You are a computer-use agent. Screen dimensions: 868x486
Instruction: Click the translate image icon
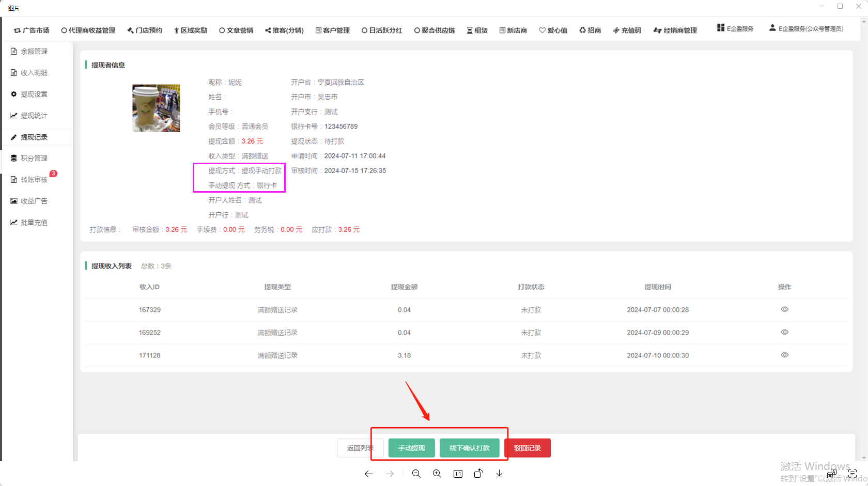[x=831, y=473]
